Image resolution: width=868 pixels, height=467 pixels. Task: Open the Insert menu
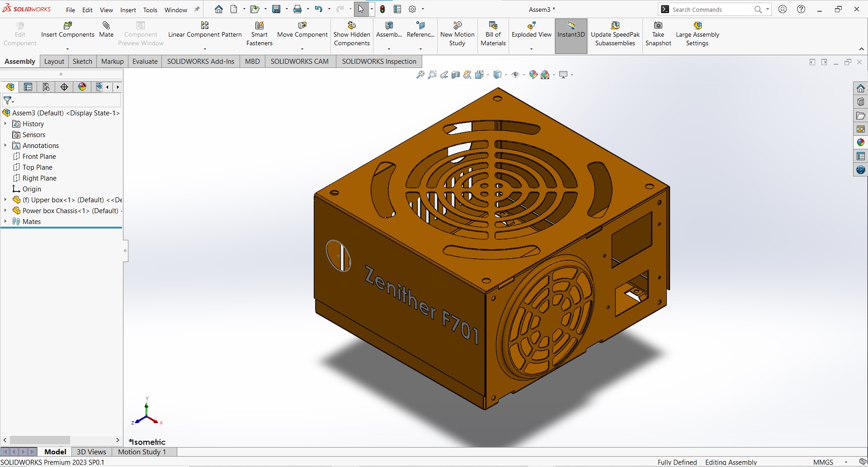coord(128,10)
